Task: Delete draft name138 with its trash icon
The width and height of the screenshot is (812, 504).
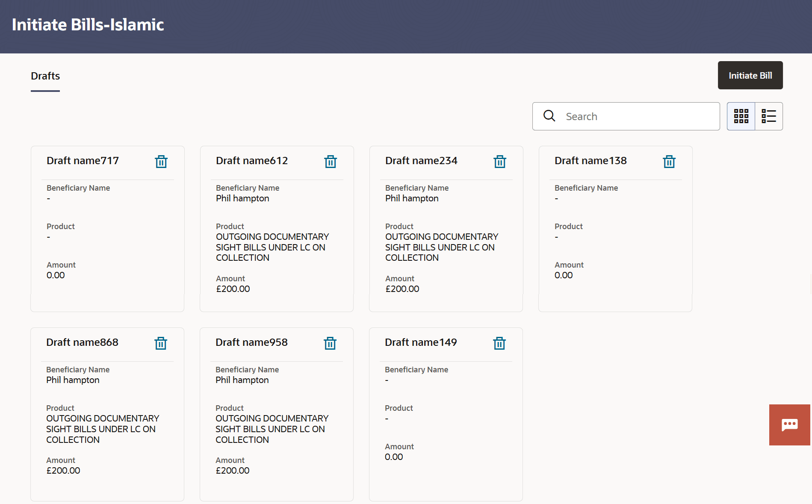Action: click(x=669, y=162)
